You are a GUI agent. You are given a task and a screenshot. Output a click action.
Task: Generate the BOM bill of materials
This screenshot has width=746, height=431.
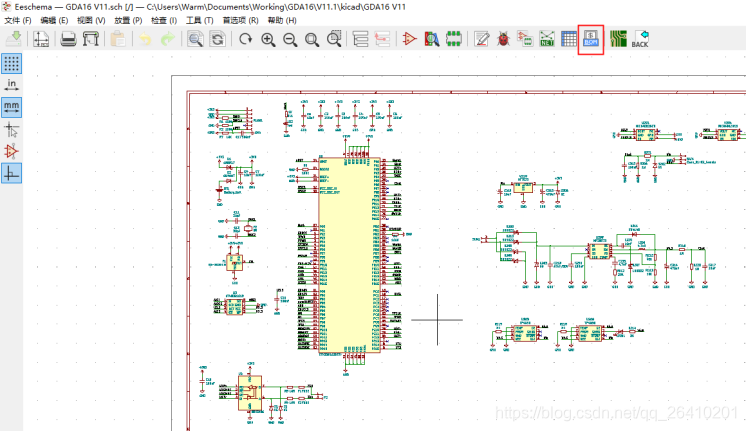(591, 39)
